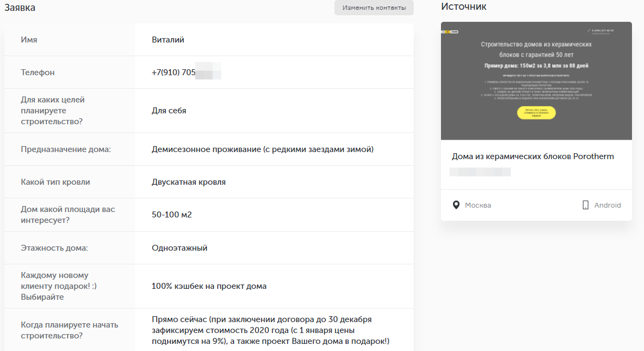The height and width of the screenshot is (351, 644).
Task: Click the phone icon in the preview header
Action: pyautogui.click(x=589, y=31)
